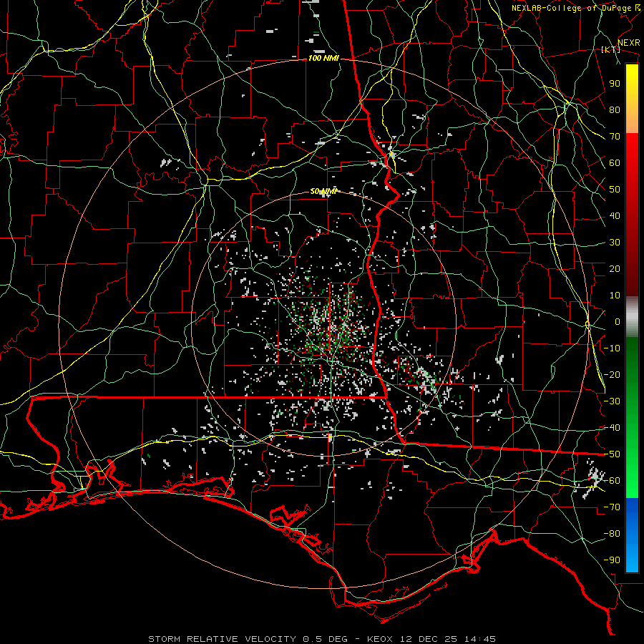The image size is (644, 644).
Task: Click the 'NEXR' label above the color scale
Action: coord(629,43)
